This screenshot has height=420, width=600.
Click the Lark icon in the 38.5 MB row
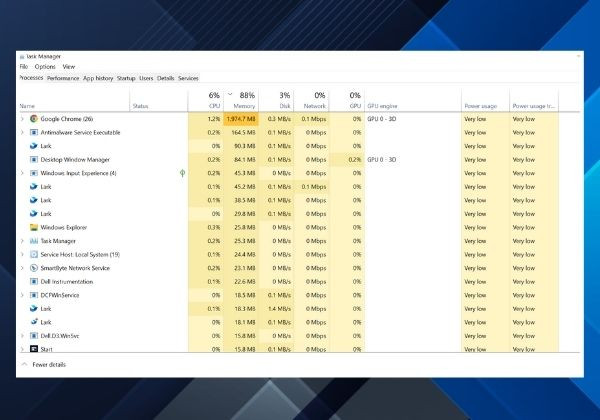[34, 200]
